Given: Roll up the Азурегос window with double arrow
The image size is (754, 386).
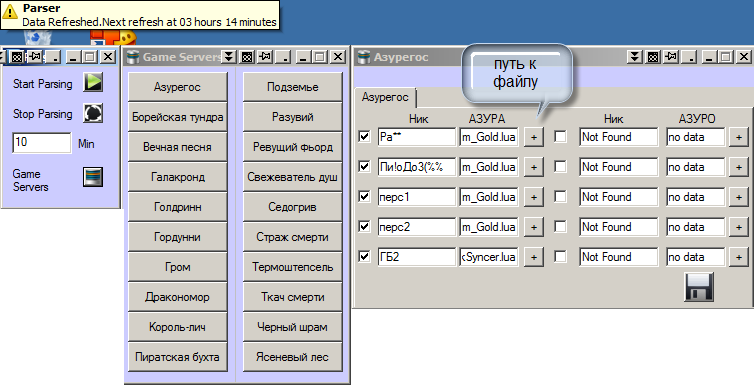Looking at the screenshot, I should point(635,57).
